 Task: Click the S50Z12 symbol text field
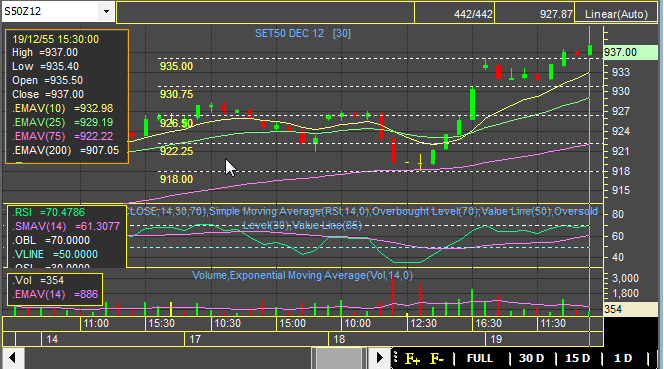pos(51,11)
